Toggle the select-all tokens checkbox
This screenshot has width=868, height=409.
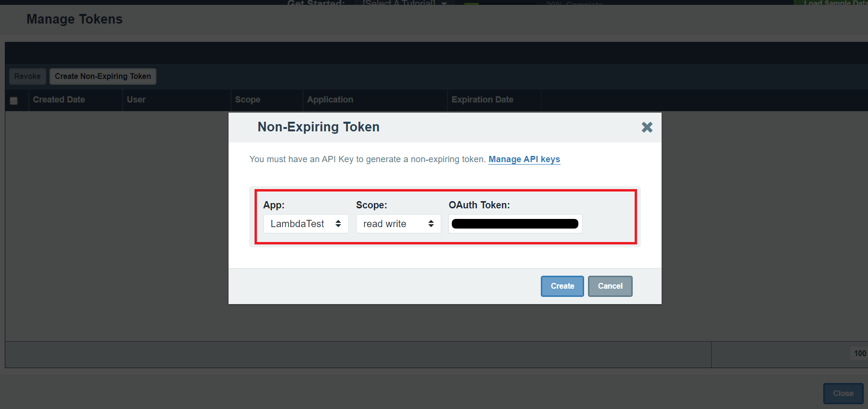coord(13,101)
